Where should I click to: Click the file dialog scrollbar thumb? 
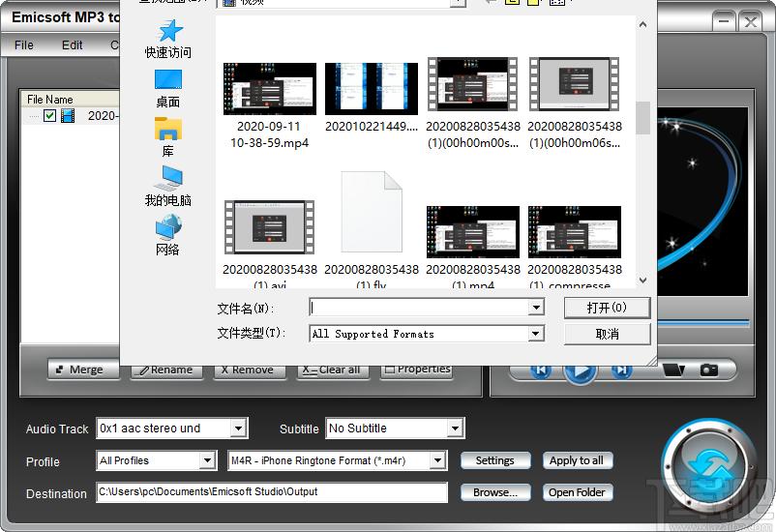[642, 118]
